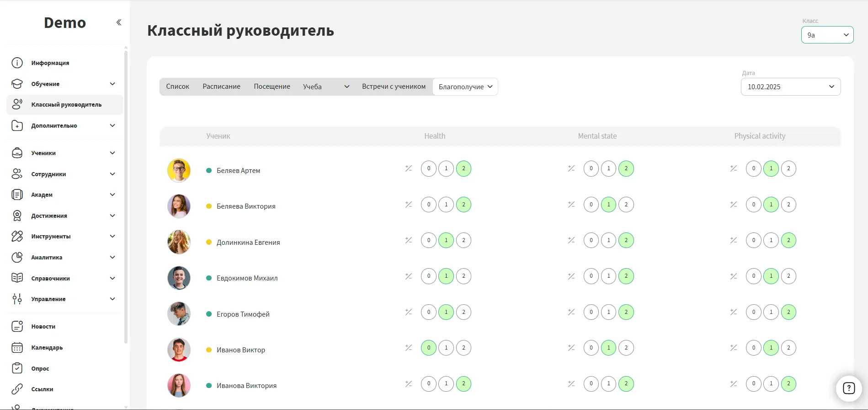Open the Класс dropdown showing 9a
Image resolution: width=868 pixels, height=410 pixels.
827,35
